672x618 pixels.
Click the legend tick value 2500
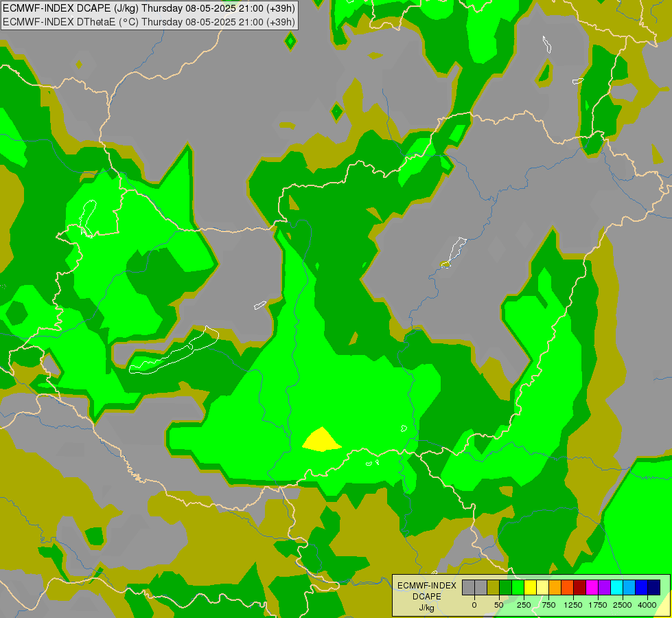tap(623, 605)
